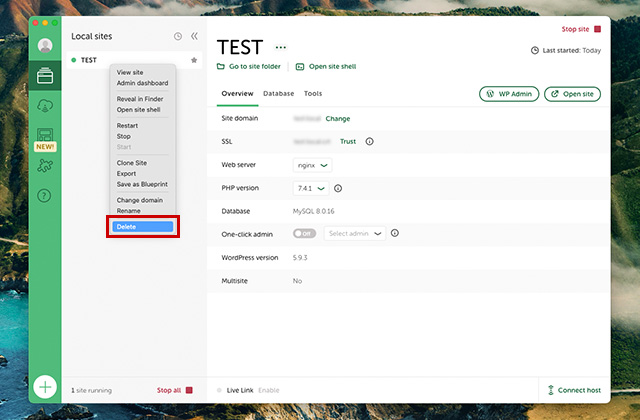This screenshot has height=420, width=640.
Task: Open the Help question mark icon
Action: pos(44,196)
